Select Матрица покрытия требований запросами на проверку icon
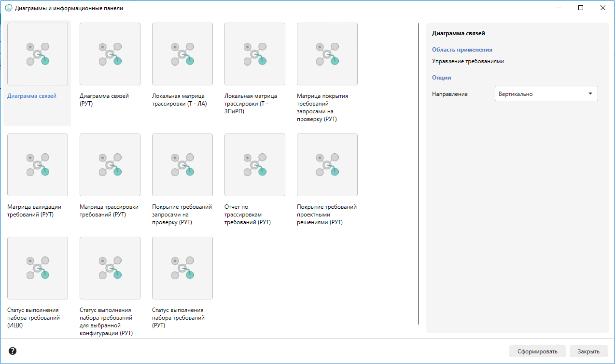This screenshot has width=615, height=364. click(x=327, y=54)
